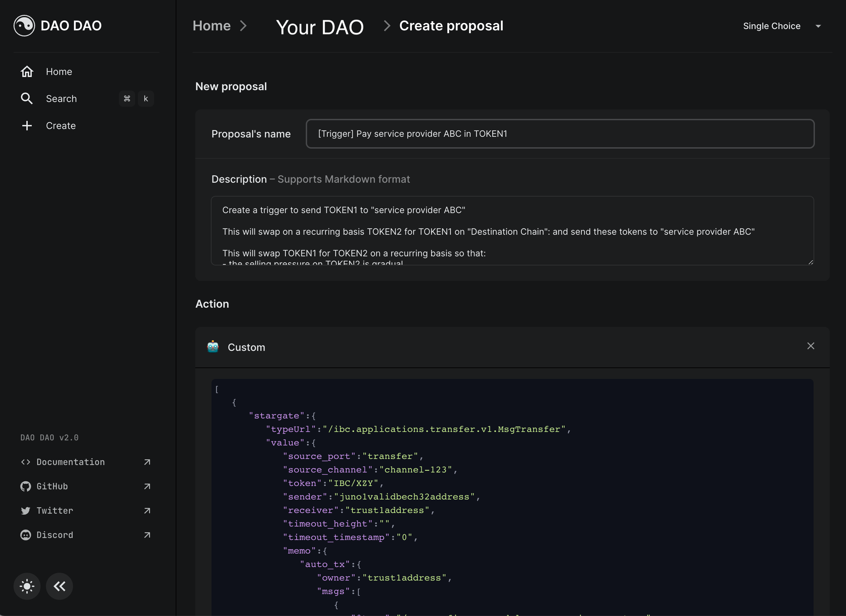Click the dropdown caret next to Single Choice
The width and height of the screenshot is (846, 616).
(818, 26)
